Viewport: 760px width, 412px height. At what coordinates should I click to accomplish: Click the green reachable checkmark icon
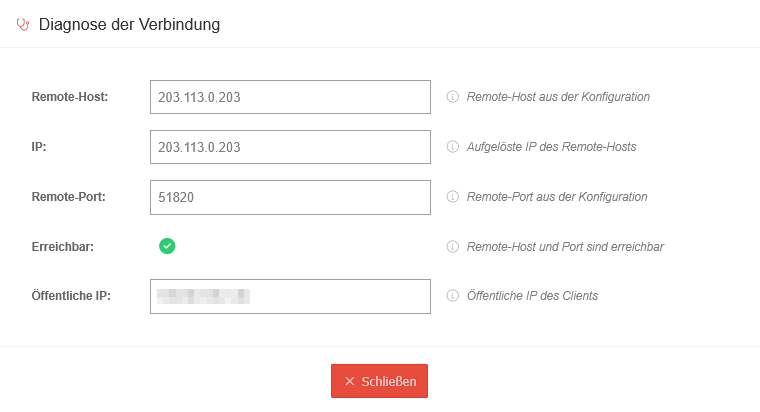click(167, 246)
